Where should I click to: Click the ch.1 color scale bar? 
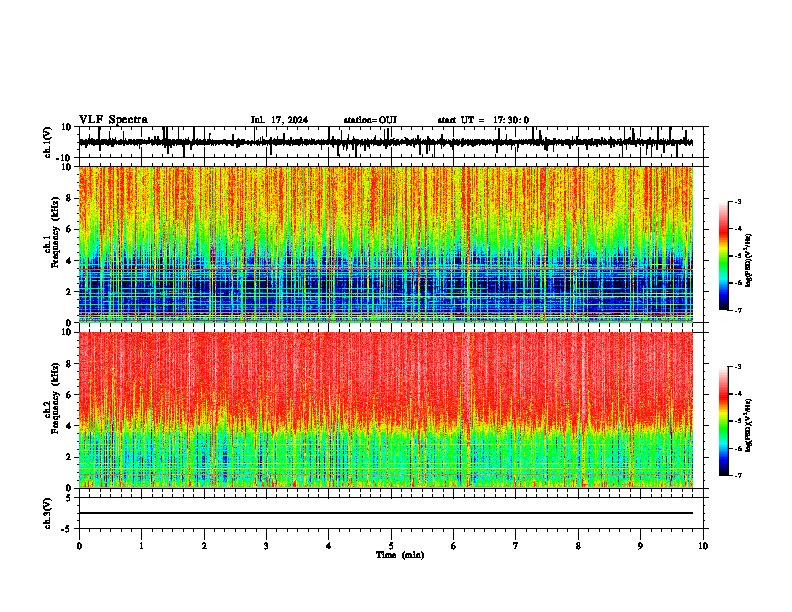724,256
